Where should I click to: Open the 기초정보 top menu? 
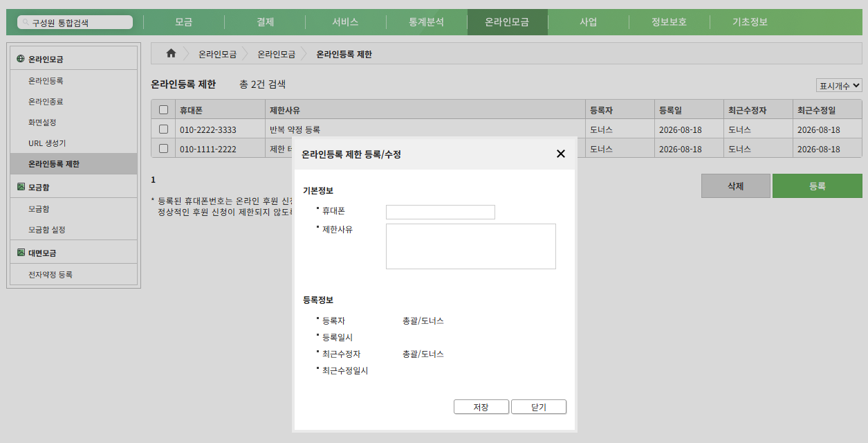coord(750,22)
